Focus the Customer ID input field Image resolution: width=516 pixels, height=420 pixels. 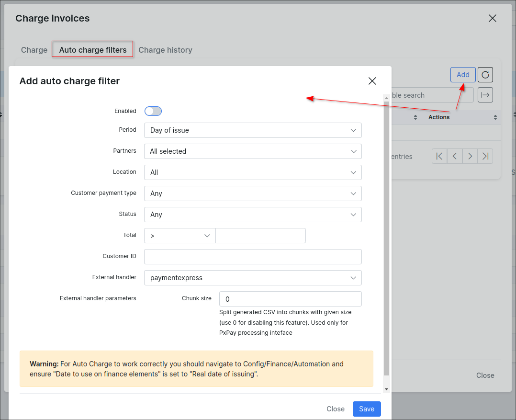pyautogui.click(x=253, y=257)
